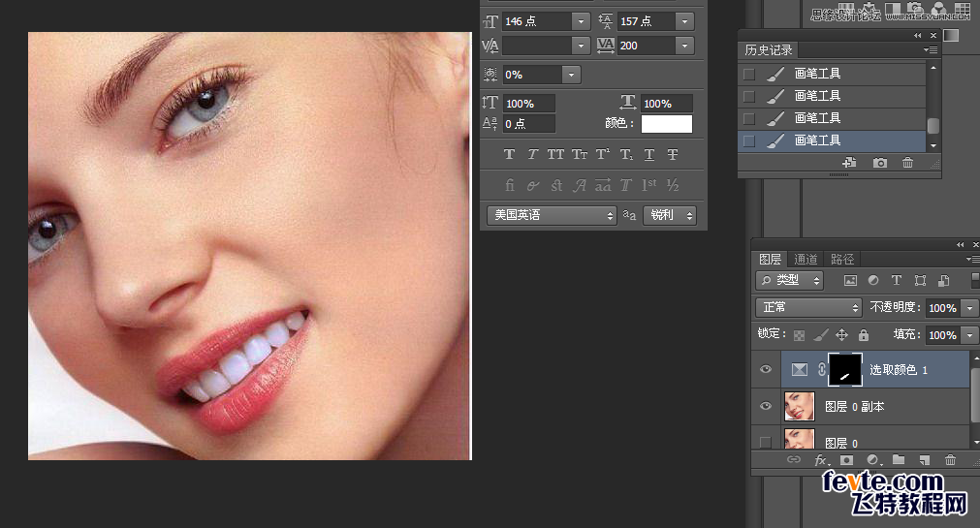Screen dimensions: 980x528
Task: Switch to 图层 tab
Action: [770, 260]
